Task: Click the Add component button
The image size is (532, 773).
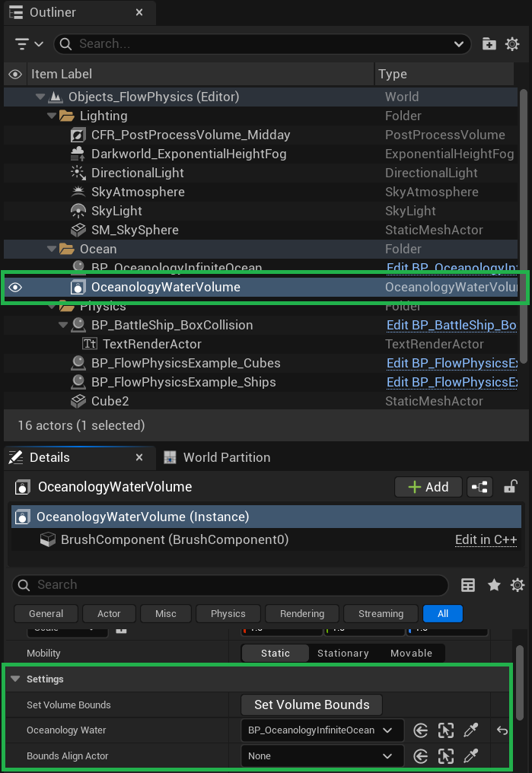Action: coord(428,487)
